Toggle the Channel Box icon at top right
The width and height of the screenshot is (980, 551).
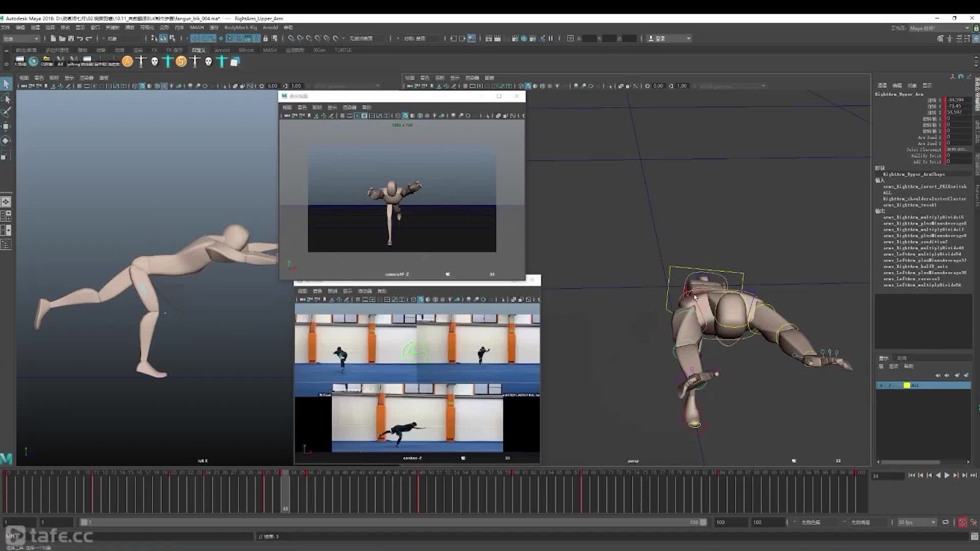tap(976, 38)
